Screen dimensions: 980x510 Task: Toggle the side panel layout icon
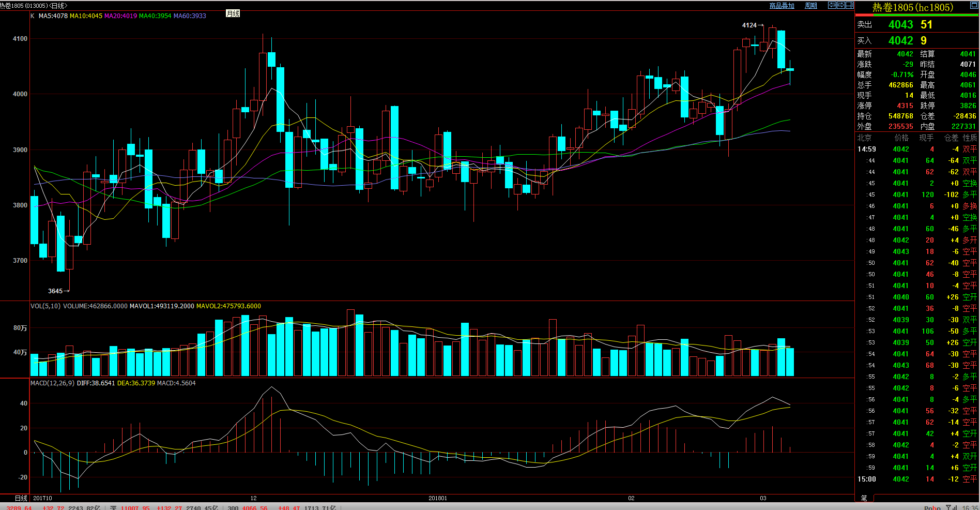point(849,5)
